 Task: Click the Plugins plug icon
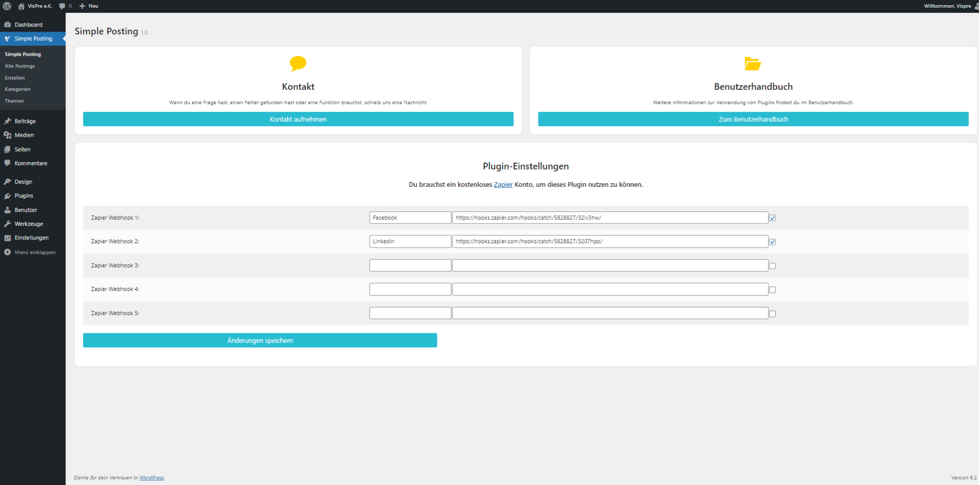point(8,196)
